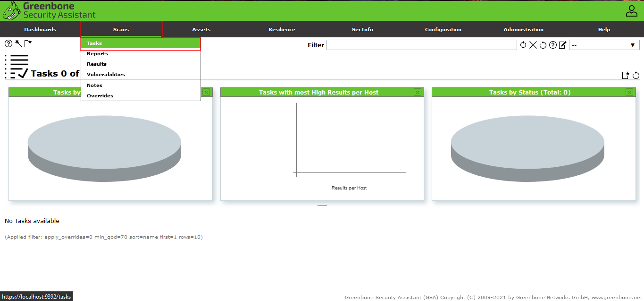
Task: Click the user account icon in header
Action: (631, 11)
